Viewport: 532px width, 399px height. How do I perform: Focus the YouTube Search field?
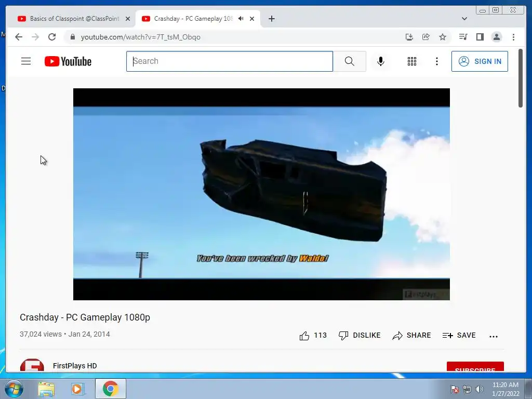click(229, 61)
